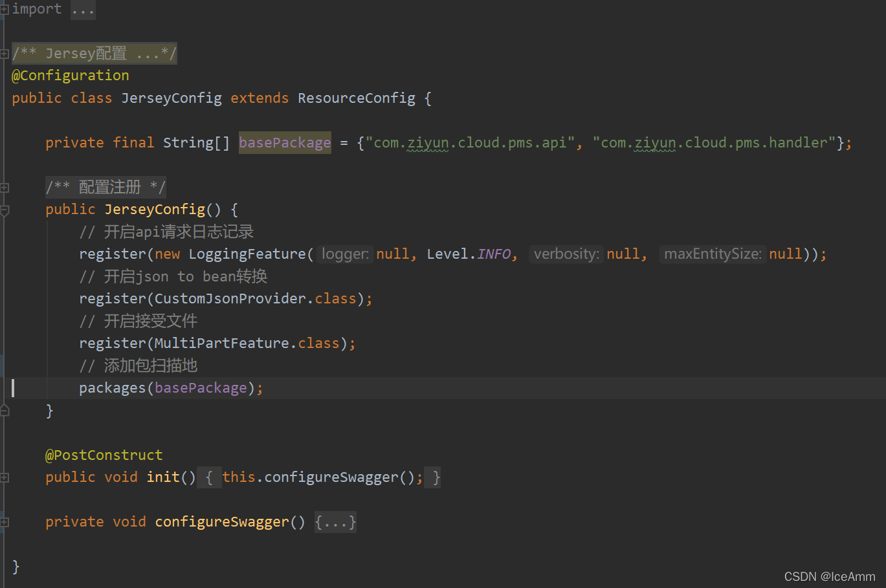The height and width of the screenshot is (588, 886).
Task: Click the @Configuration annotation
Action: 70,76
